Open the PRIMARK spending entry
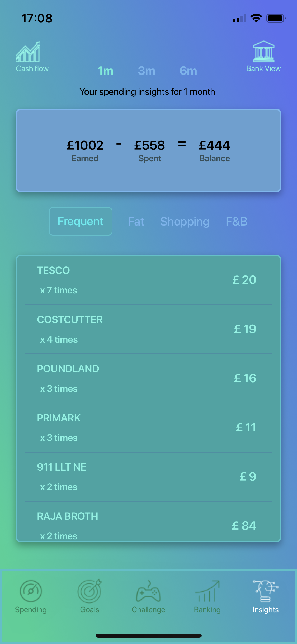Viewport: 297px width, 644px height. coord(148,428)
